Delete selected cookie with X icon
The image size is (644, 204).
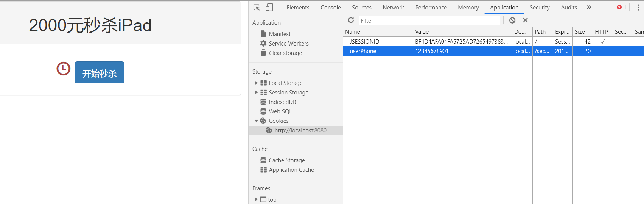pos(525,20)
